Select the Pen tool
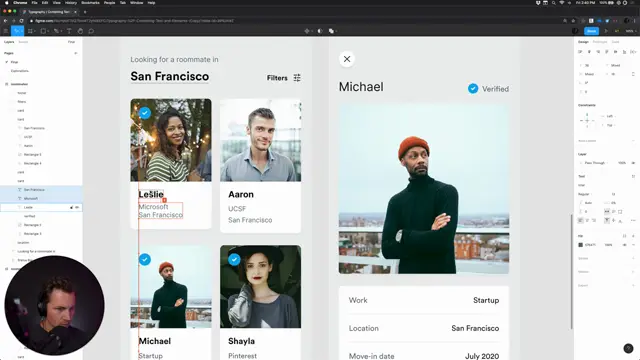 point(56,31)
